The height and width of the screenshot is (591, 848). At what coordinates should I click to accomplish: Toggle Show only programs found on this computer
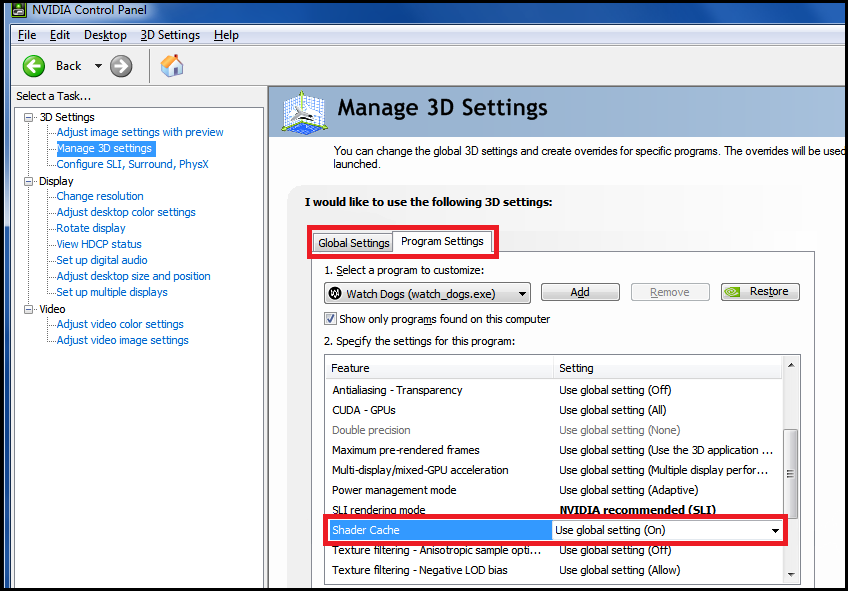click(330, 319)
